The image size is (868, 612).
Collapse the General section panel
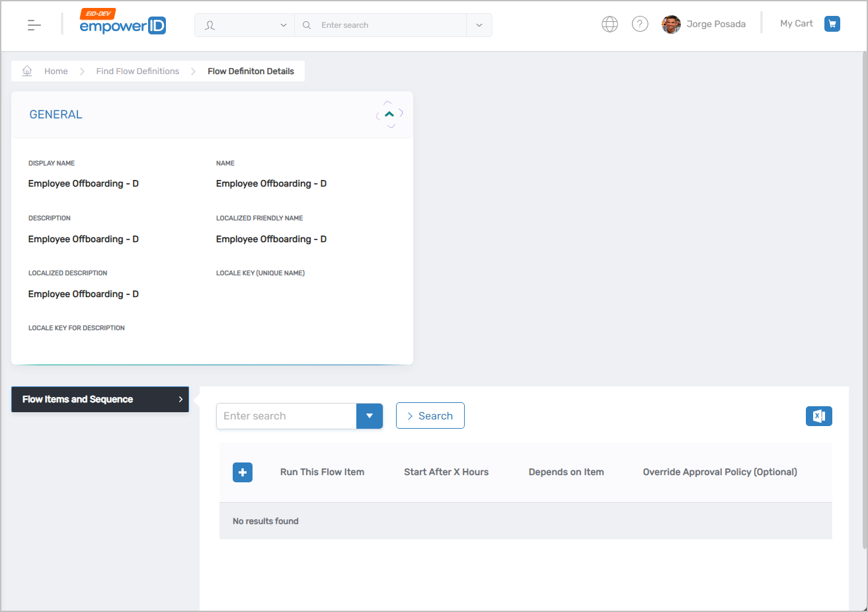click(x=389, y=113)
